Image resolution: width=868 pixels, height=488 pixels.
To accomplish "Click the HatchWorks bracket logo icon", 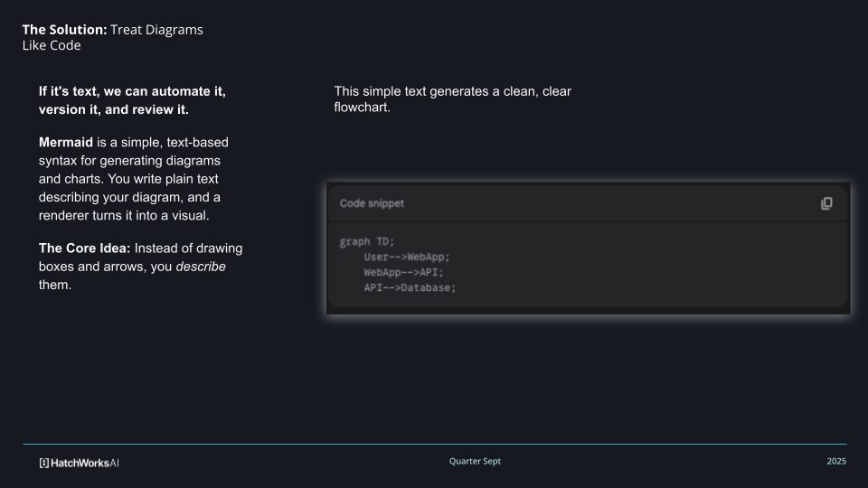I will [43, 463].
